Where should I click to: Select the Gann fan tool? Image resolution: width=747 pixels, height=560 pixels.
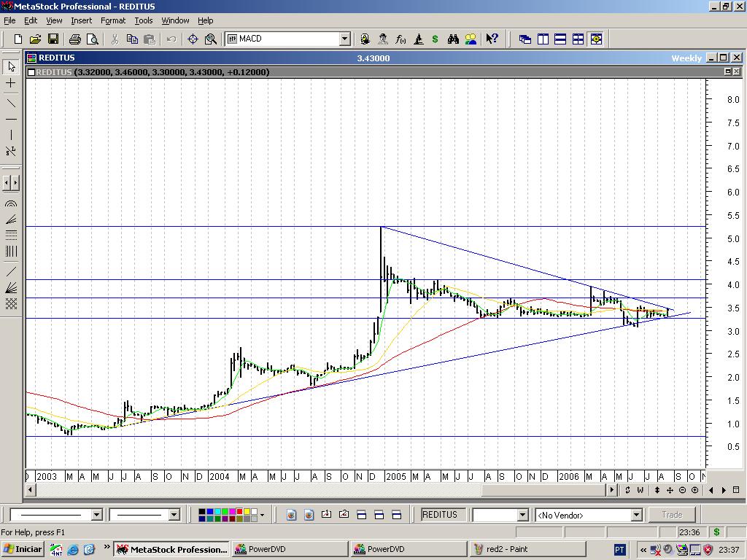(11, 288)
